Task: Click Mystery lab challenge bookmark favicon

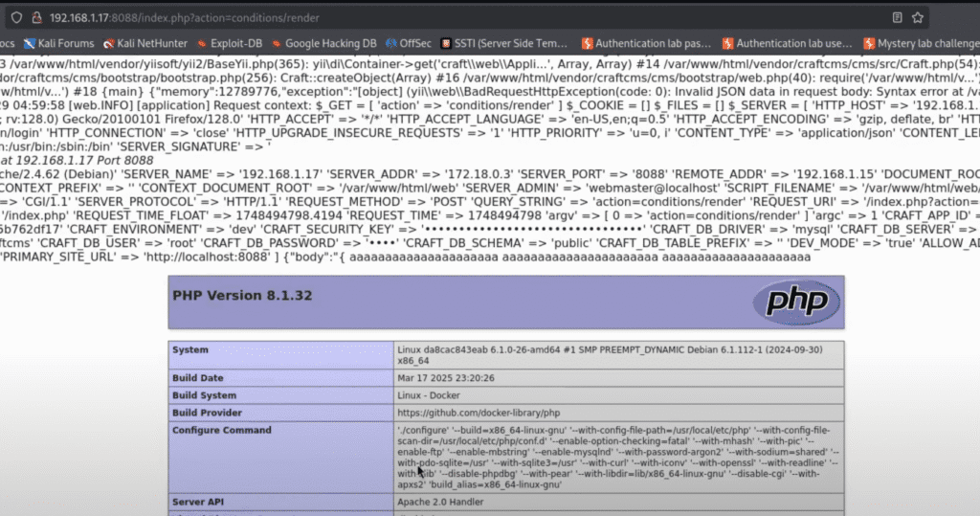Action: 869,44
